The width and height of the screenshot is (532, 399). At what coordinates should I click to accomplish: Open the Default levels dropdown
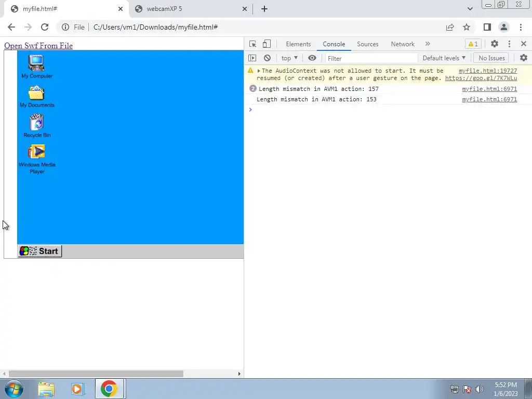point(444,58)
